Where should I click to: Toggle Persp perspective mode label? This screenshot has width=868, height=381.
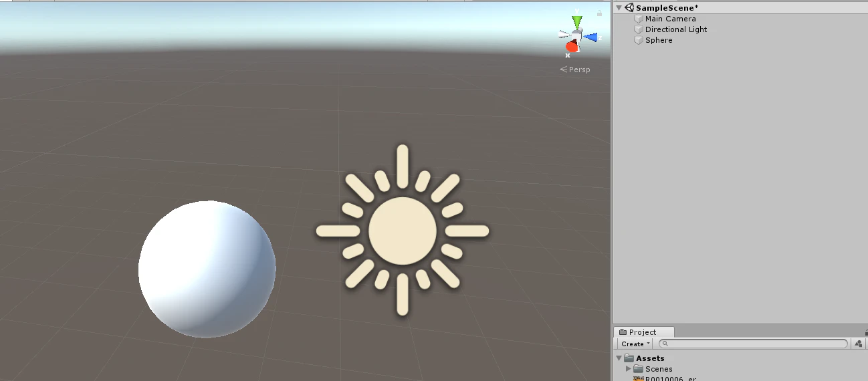pyautogui.click(x=575, y=70)
